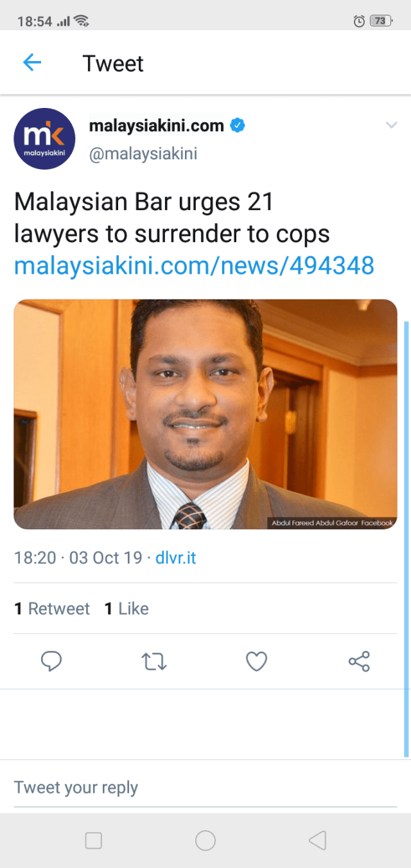Tap the verified badge next to malaysiakini.com

click(x=238, y=125)
